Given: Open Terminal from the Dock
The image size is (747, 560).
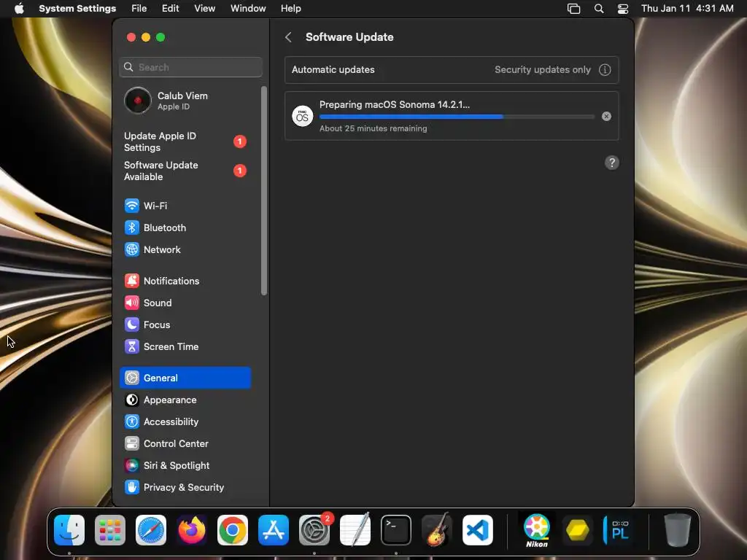Looking at the screenshot, I should coord(396,530).
